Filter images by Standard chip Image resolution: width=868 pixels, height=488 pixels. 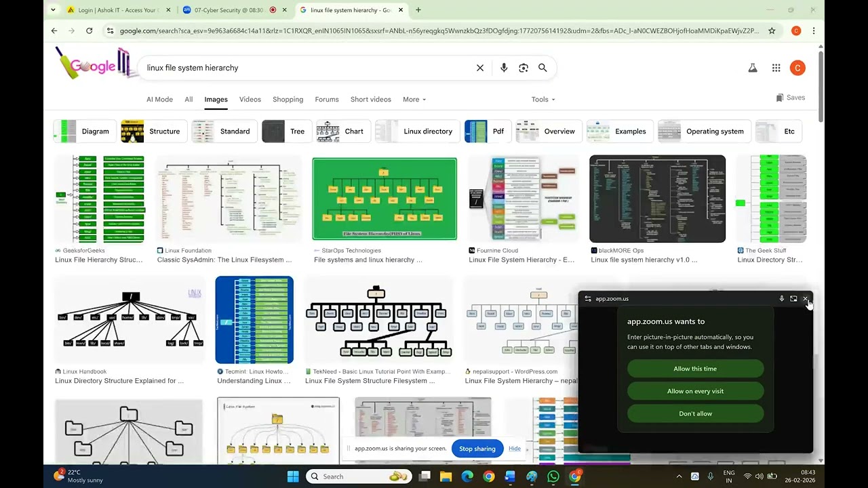224,131
